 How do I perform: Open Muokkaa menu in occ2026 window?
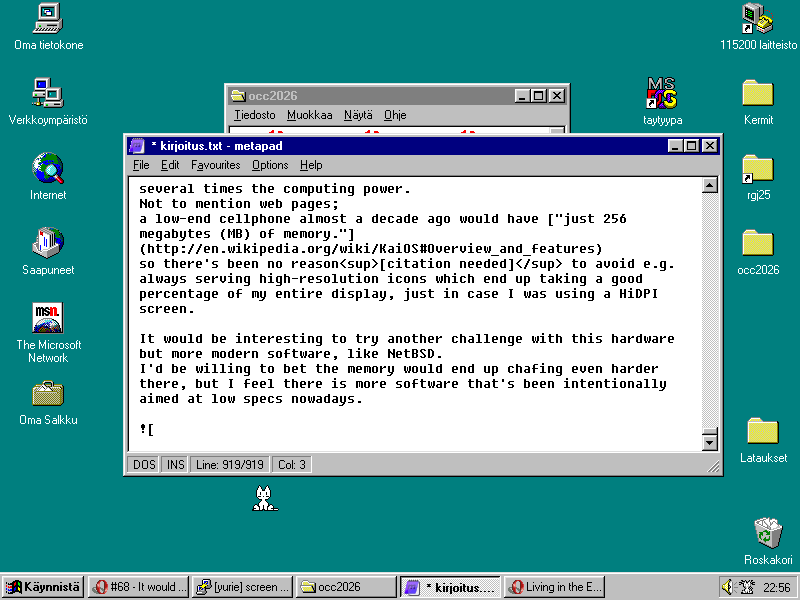coord(309,115)
